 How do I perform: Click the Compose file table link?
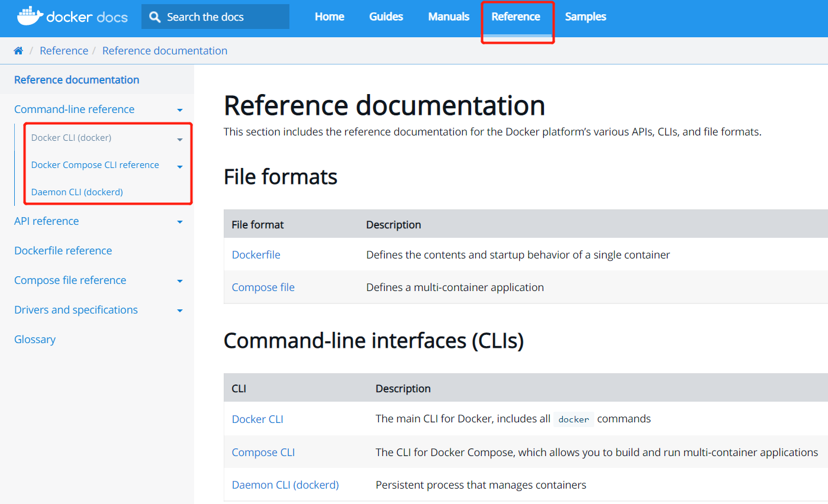pos(263,287)
